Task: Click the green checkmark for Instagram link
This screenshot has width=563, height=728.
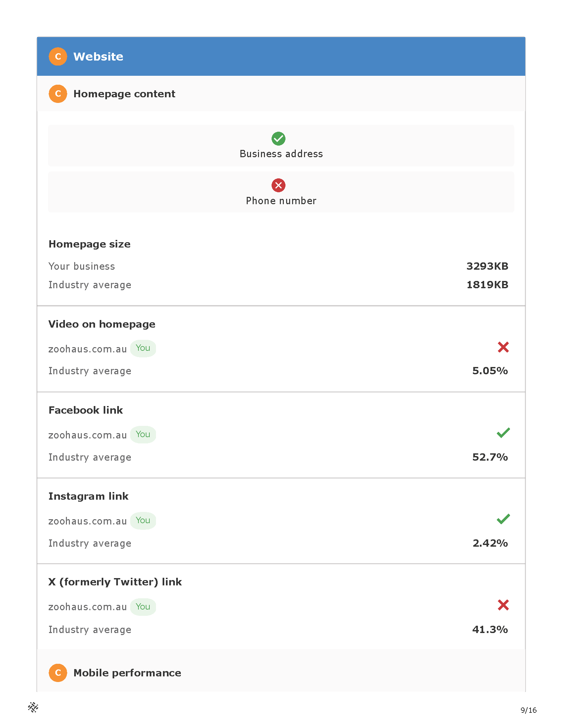Action: [x=503, y=519]
